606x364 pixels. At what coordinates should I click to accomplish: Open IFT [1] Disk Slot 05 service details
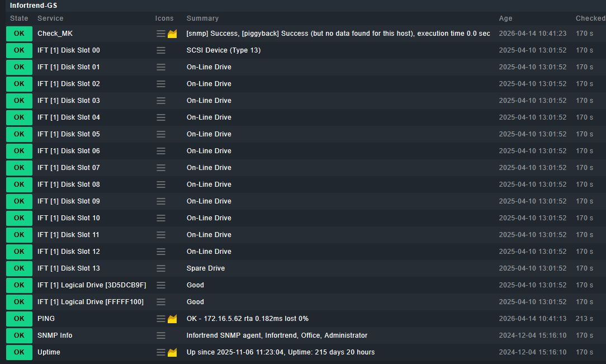tap(68, 134)
